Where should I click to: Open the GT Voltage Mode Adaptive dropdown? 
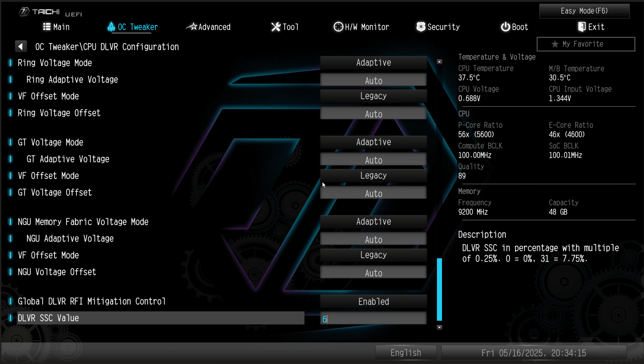(x=373, y=142)
